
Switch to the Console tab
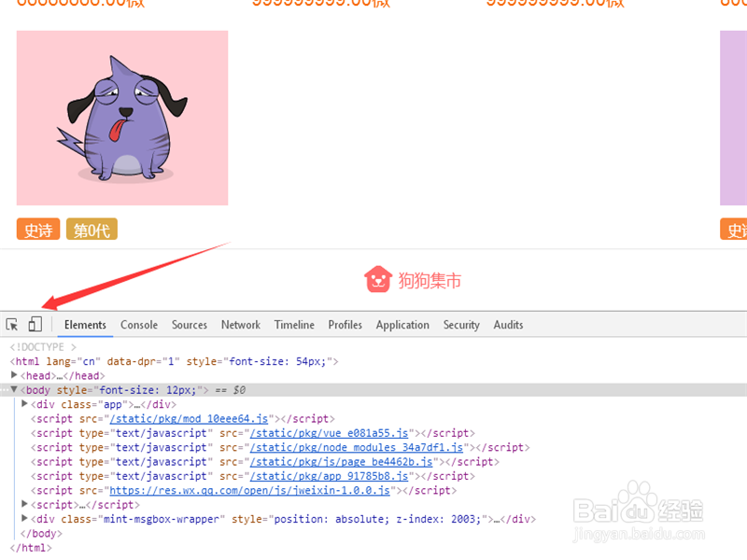tap(139, 325)
